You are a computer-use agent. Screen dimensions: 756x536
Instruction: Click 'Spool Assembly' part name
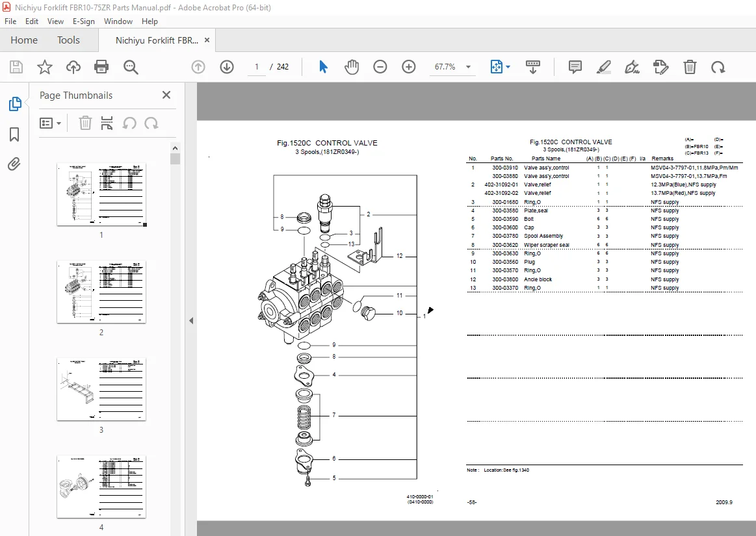(x=543, y=236)
